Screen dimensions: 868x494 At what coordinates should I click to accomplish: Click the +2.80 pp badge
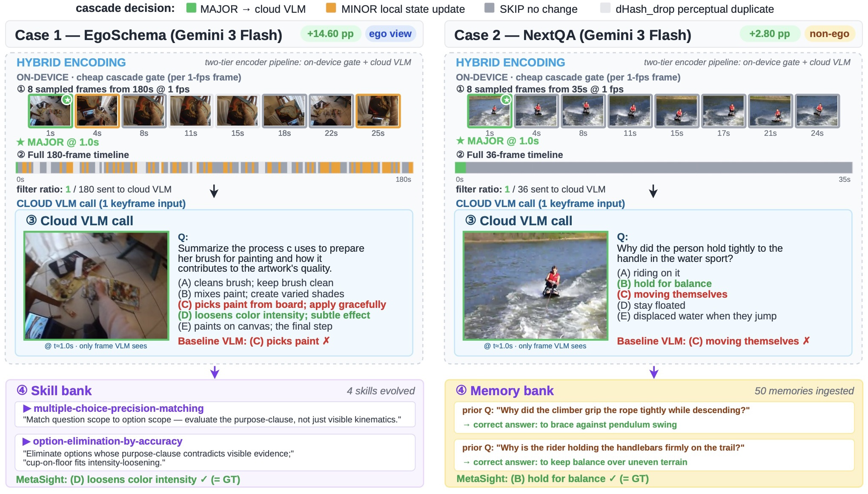[x=769, y=34]
